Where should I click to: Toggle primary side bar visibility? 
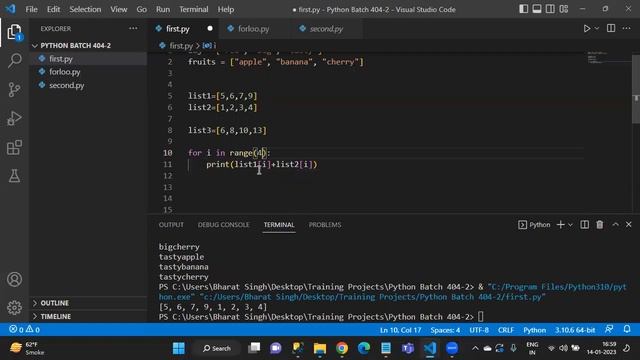(x=523, y=9)
